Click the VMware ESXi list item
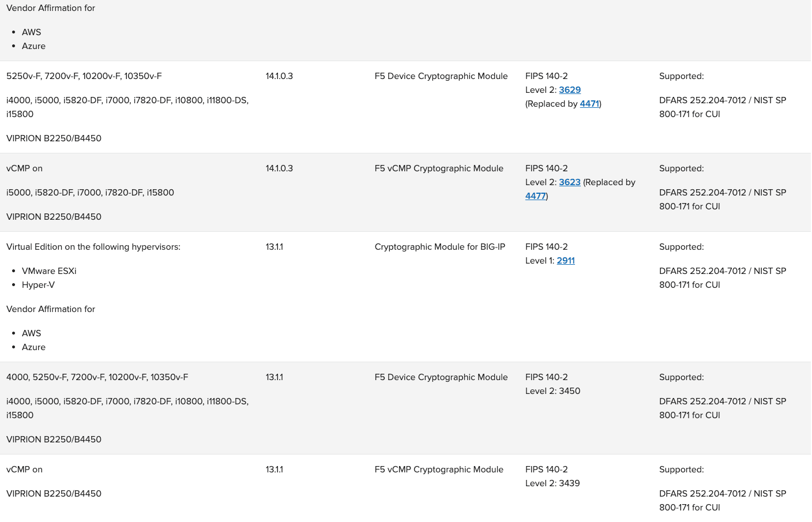This screenshot has height=522, width=812. (49, 271)
